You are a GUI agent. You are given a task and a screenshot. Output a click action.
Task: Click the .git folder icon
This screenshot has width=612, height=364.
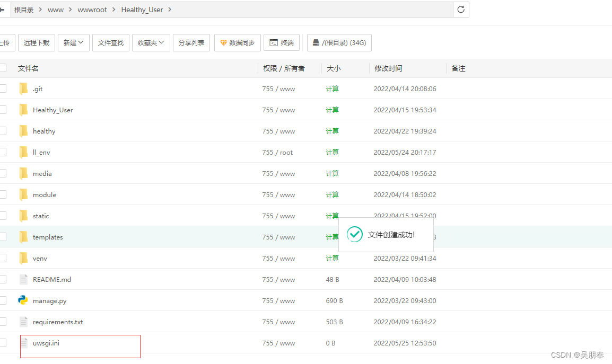point(23,88)
